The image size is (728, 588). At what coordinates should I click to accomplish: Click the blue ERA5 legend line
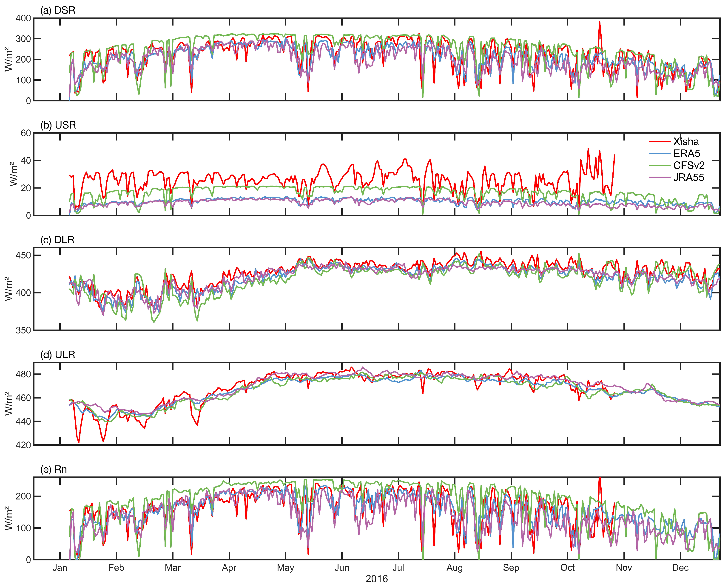(660, 153)
